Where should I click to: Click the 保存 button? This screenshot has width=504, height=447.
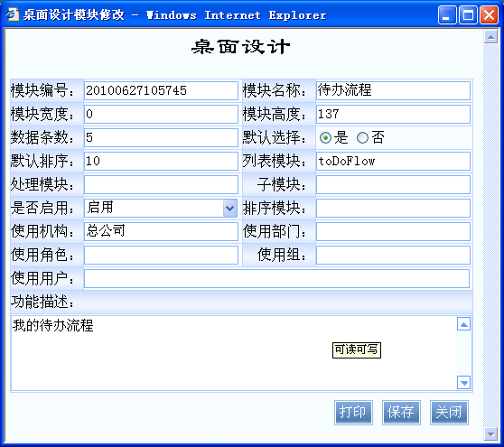pos(401,413)
